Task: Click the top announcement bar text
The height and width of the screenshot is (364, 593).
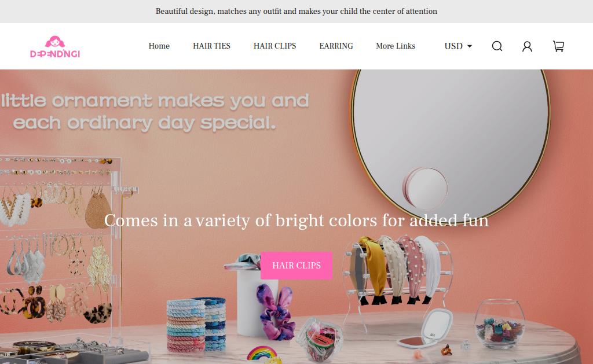Action: 296,12
